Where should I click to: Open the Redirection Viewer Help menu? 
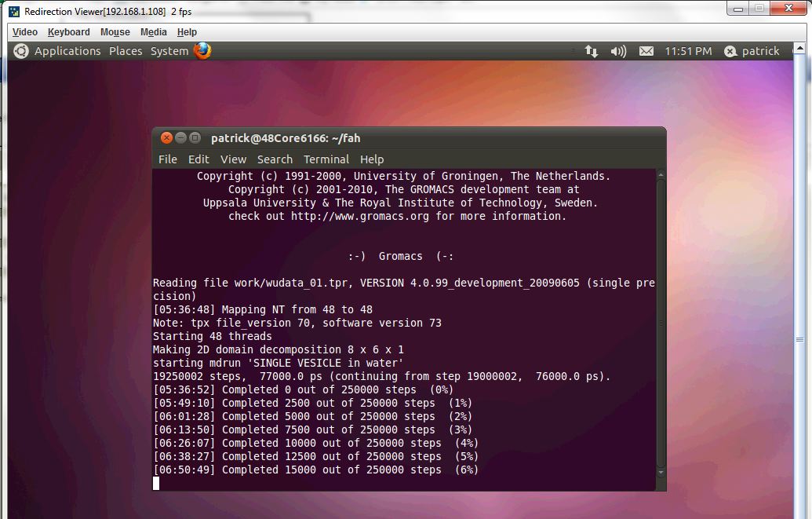[187, 32]
